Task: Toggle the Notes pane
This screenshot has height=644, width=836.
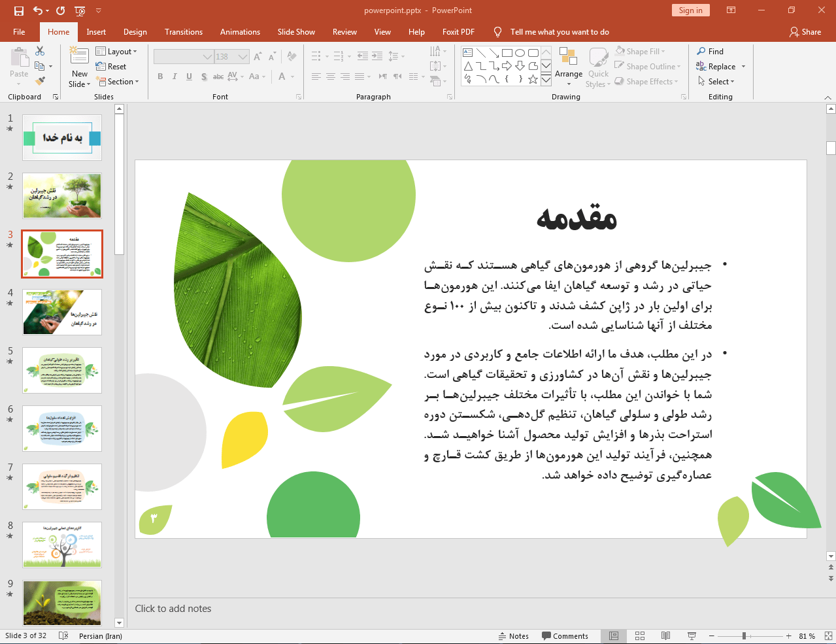Action: point(514,636)
